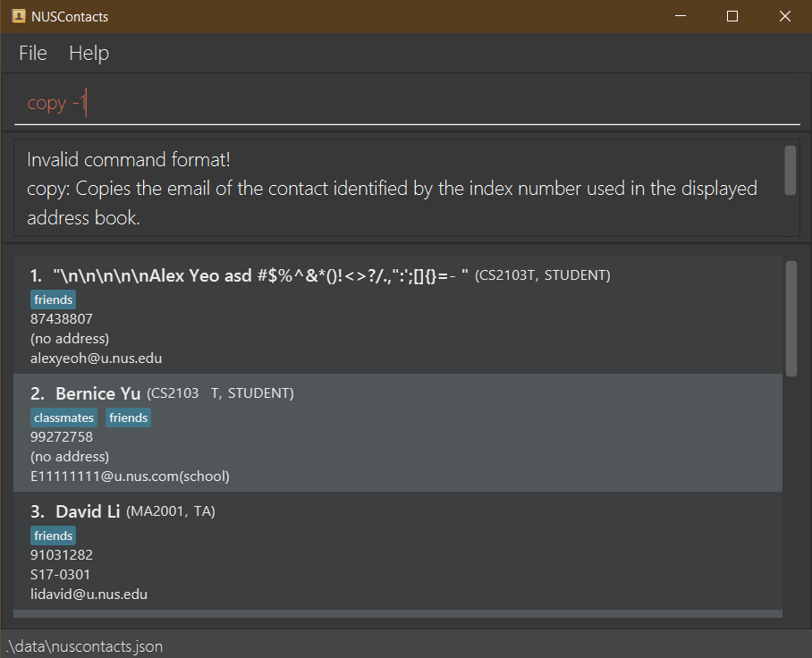Click phone number 87438807

coord(62,319)
